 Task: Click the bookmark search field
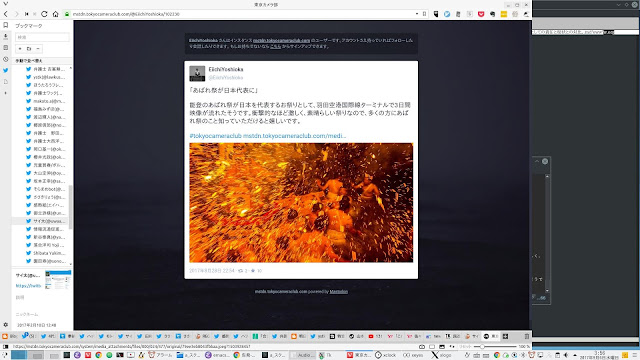tap(42, 37)
